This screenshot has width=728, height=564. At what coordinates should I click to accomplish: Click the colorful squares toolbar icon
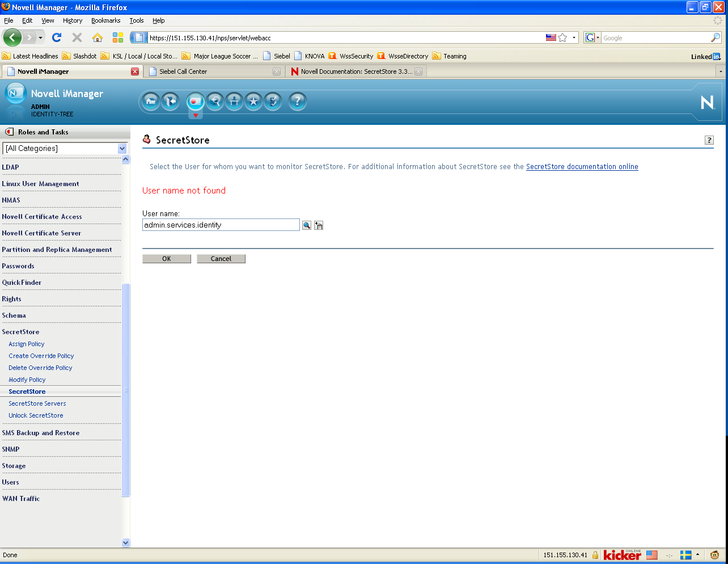(118, 37)
